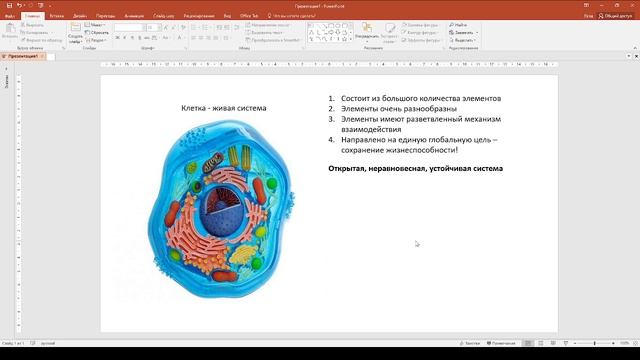Open Эффекты фигуры dropdown
The height and width of the screenshot is (360, 640).
421,40
